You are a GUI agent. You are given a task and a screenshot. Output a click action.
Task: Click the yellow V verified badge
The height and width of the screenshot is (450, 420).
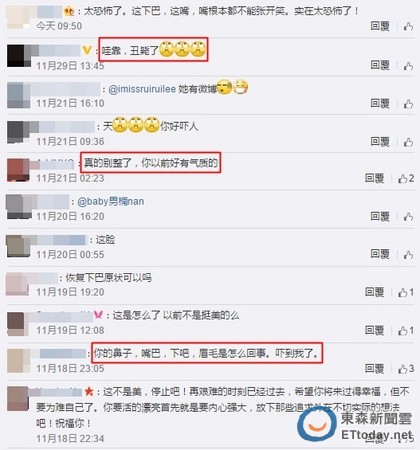(x=87, y=51)
